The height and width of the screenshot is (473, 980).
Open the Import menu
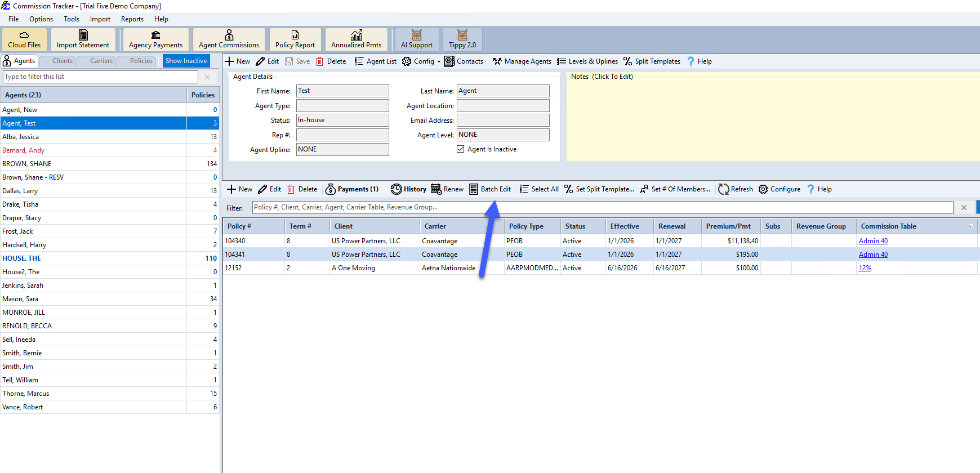pyautogui.click(x=100, y=19)
